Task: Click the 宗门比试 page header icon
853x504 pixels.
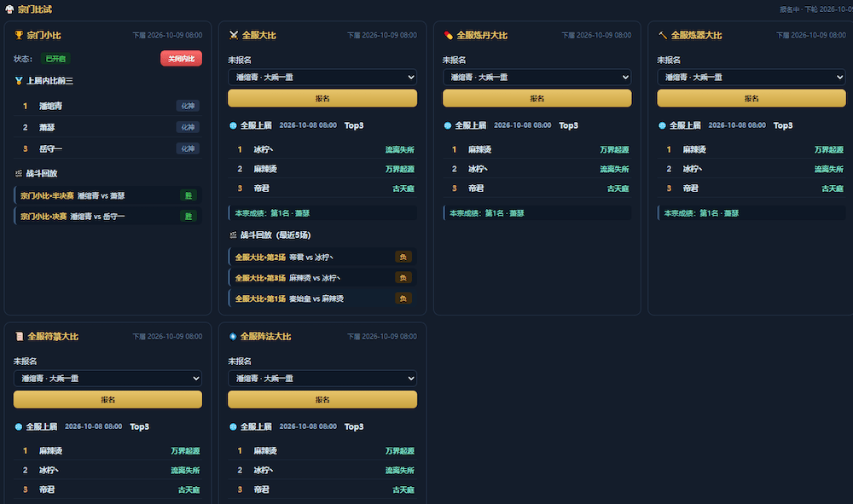Action: coord(9,9)
